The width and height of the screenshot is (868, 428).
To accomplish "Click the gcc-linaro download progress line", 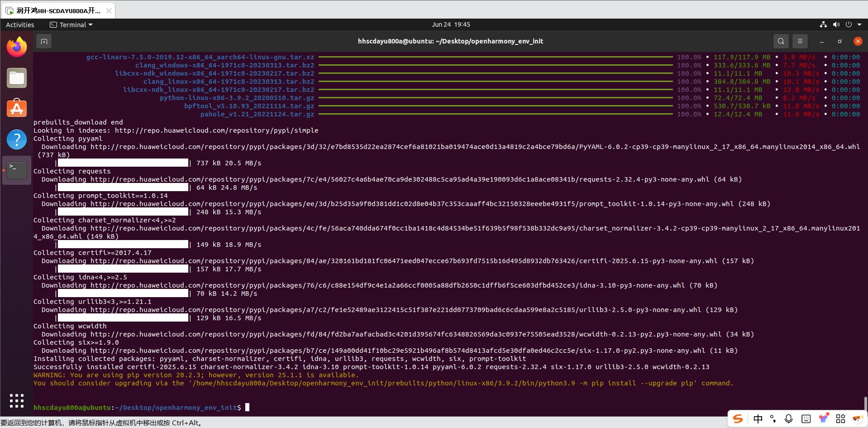I will click(x=496, y=57).
